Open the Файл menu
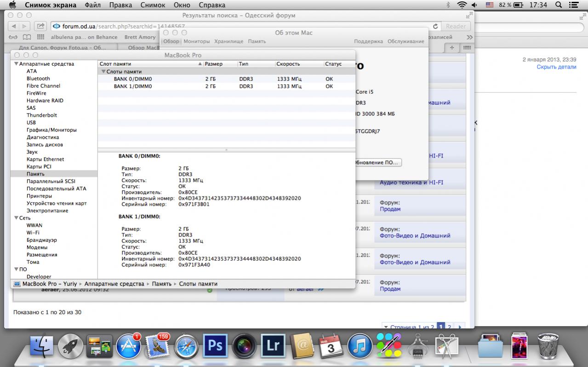This screenshot has height=367, width=588. tap(93, 5)
